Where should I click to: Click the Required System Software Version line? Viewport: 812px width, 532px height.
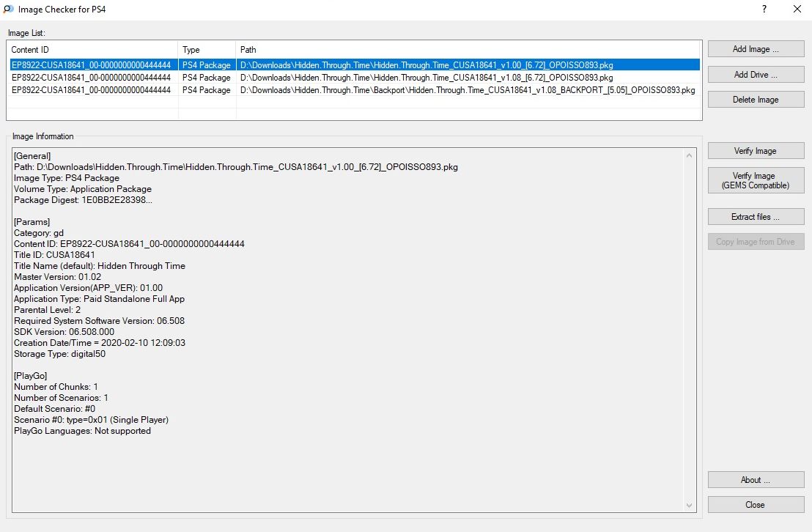coord(99,321)
